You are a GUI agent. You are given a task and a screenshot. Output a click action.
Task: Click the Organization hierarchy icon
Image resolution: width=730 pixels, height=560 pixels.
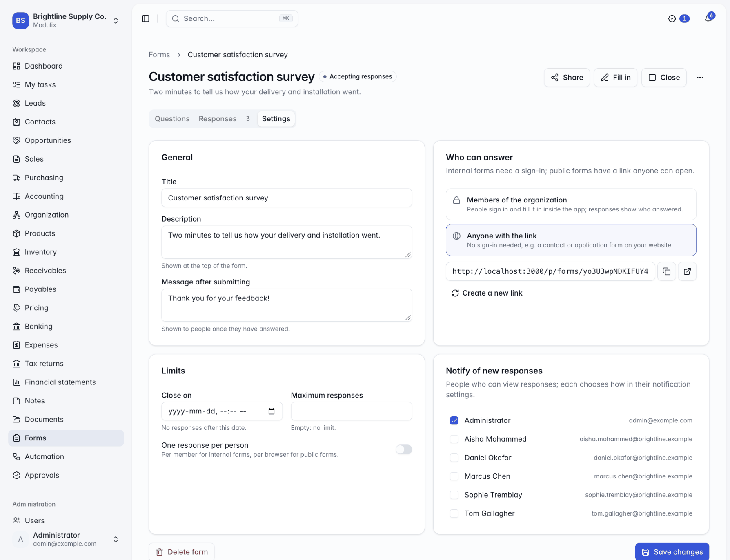pos(16,215)
